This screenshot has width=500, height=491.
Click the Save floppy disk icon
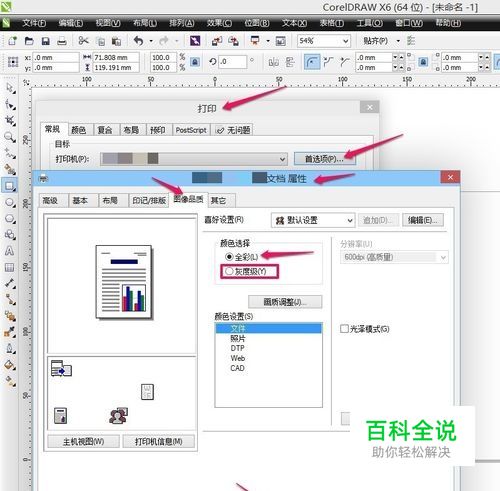(45, 41)
